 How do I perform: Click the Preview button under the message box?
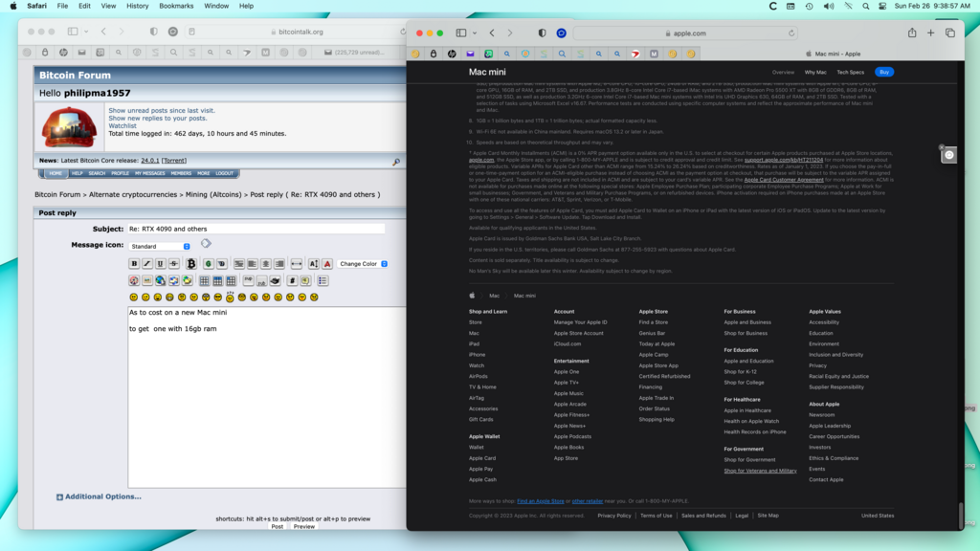pos(304,527)
